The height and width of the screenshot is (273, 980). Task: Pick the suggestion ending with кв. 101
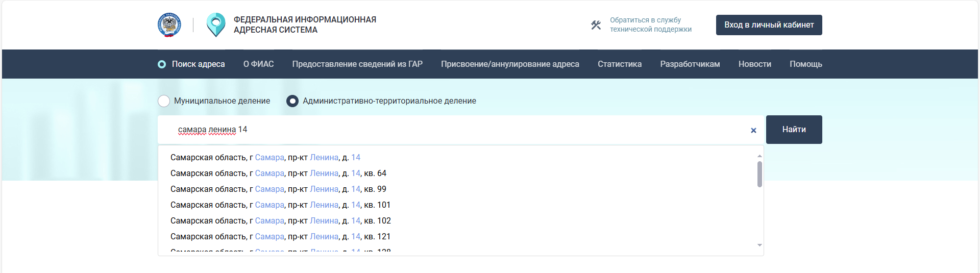280,205
